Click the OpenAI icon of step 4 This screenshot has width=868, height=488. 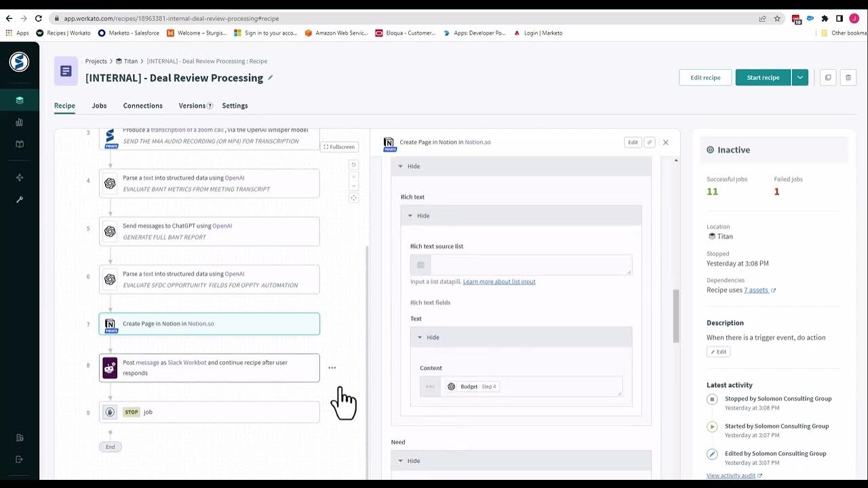pos(110,183)
